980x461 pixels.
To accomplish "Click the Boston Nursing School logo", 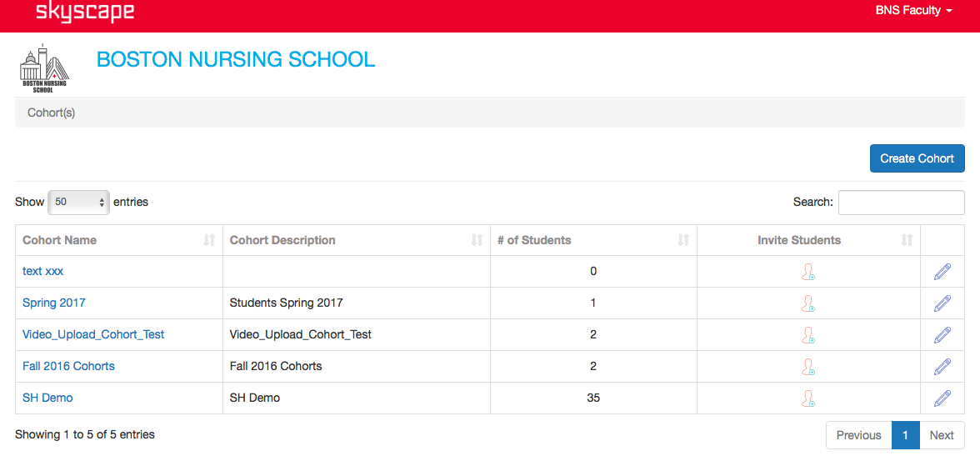I will [45, 68].
